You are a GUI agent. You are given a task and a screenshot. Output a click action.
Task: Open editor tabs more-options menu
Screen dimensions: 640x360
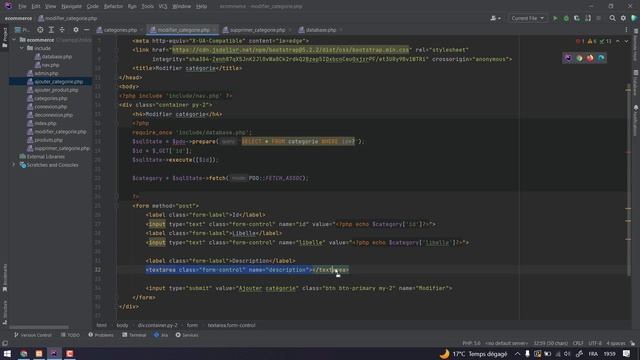626,30
